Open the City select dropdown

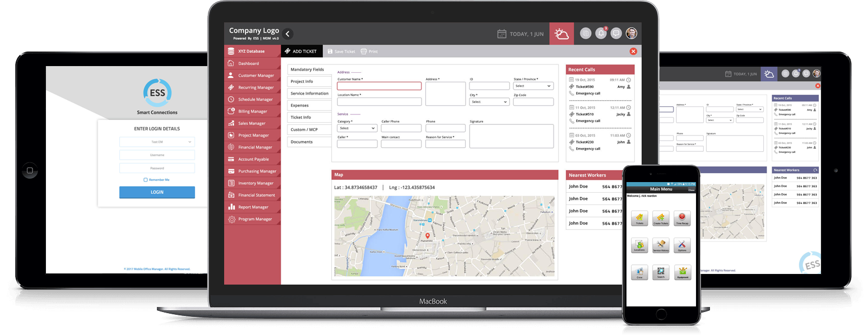pos(489,102)
